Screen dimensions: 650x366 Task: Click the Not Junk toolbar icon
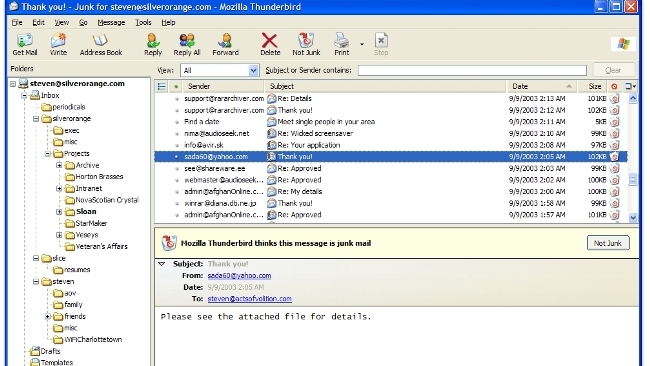coord(306,41)
